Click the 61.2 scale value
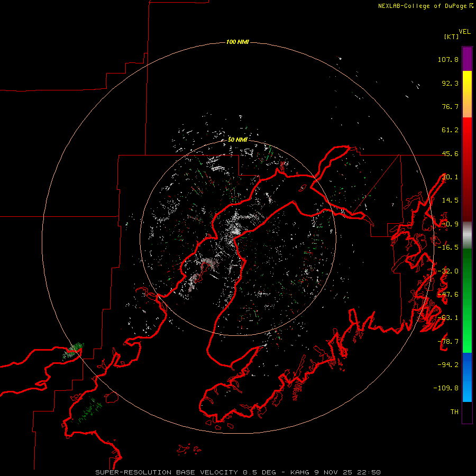Viewport: 476px width, 476px height. [450, 130]
